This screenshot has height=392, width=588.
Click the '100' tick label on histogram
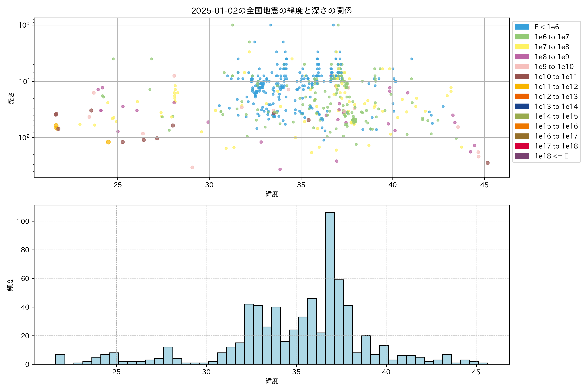[23, 221]
